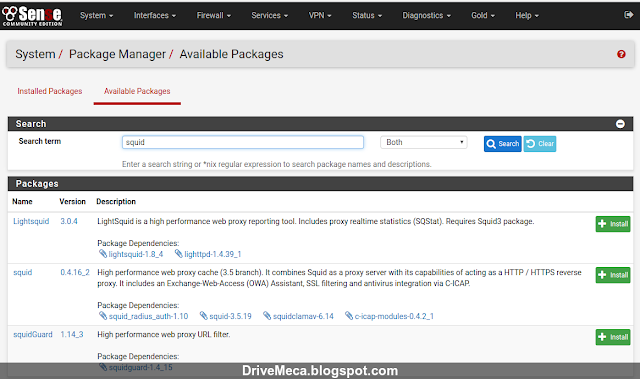Select the Available Packages tab

[137, 91]
